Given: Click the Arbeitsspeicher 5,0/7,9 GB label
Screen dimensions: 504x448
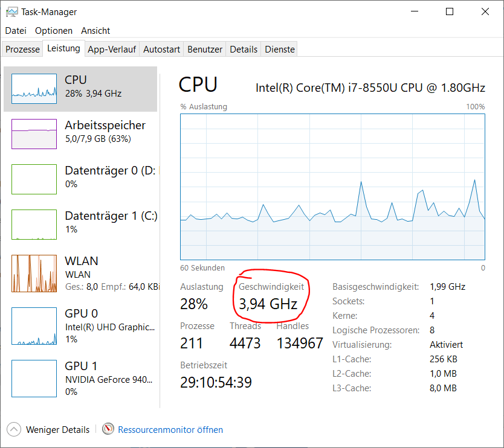Looking at the screenshot, I should click(98, 139).
